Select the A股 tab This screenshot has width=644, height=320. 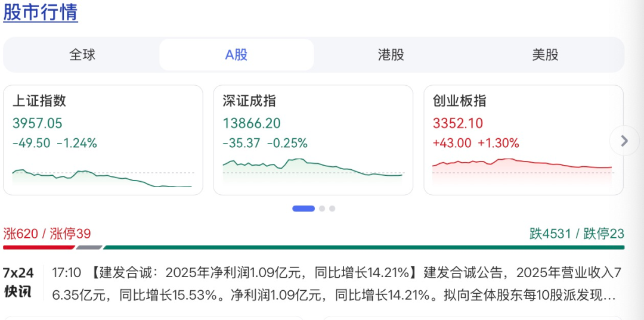[236, 55]
